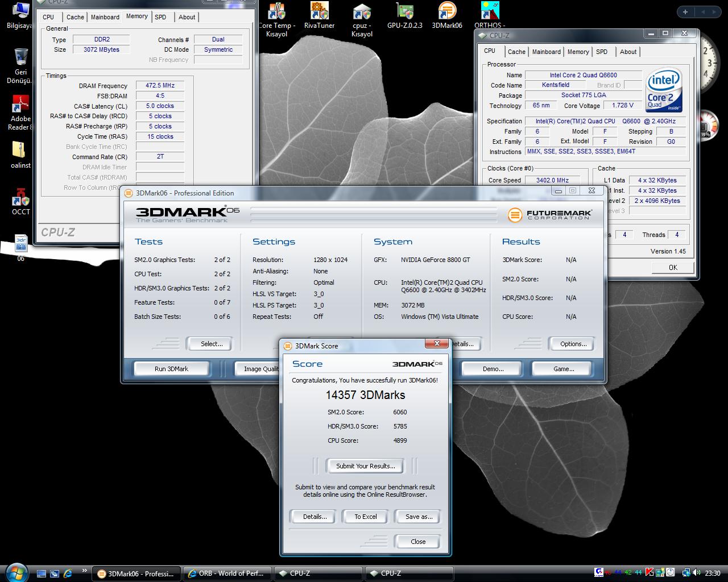
Task: Launch Adobe Reader 8 shortcut
Action: (20, 113)
